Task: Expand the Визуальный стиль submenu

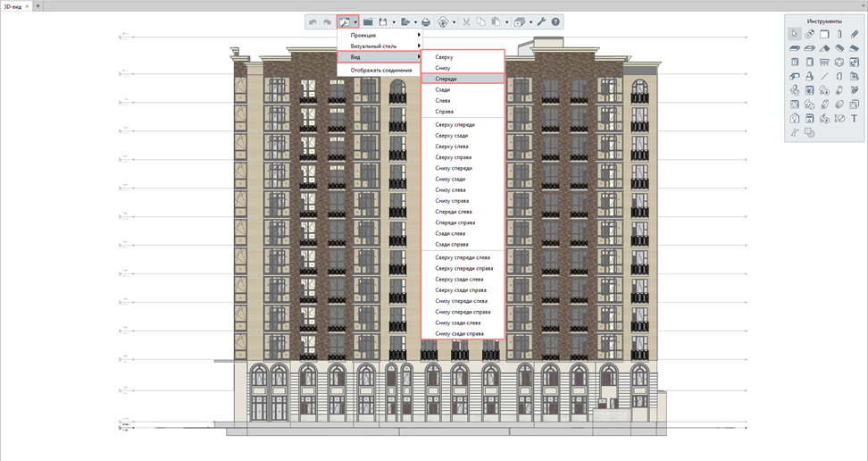Action: tap(380, 46)
